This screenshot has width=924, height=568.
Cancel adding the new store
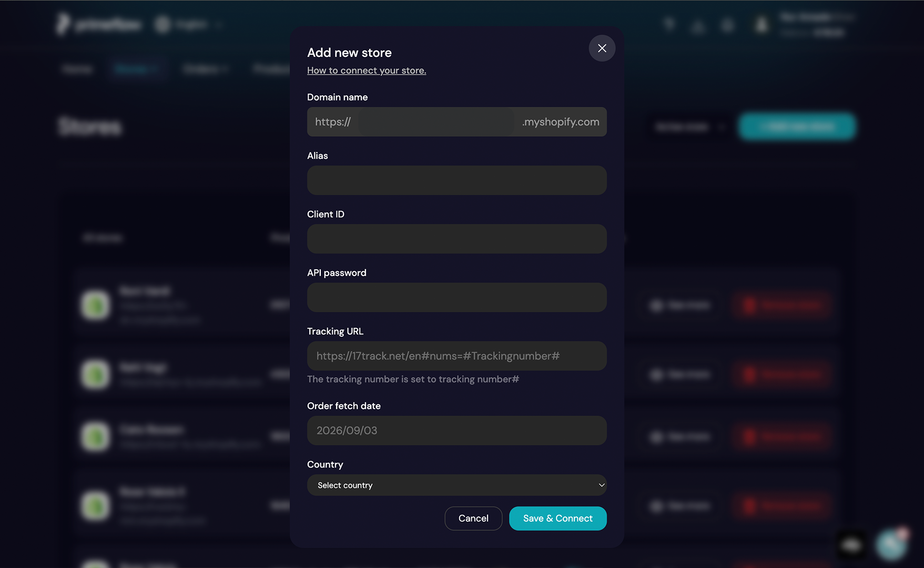coord(473,519)
